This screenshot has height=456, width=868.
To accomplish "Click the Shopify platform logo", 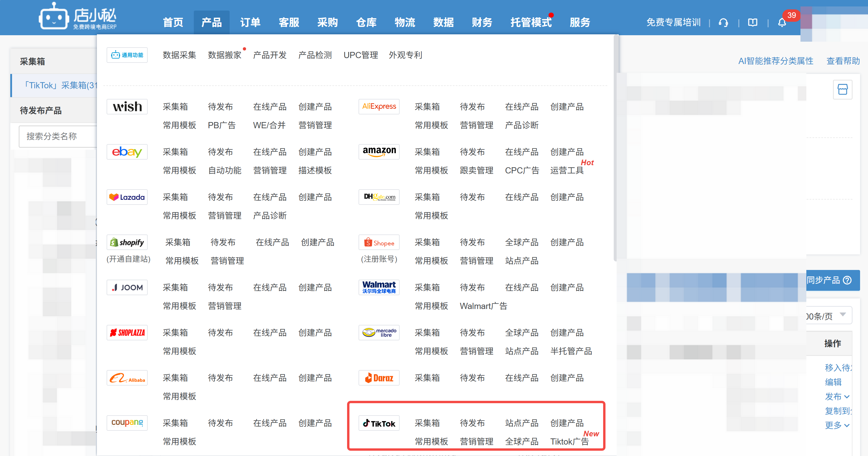I will coord(127,242).
